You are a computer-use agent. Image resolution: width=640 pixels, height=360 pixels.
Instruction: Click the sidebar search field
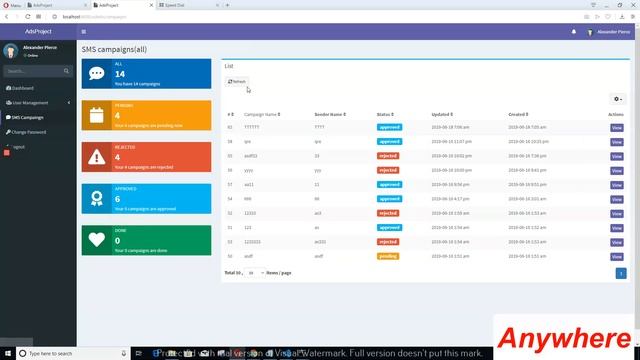point(33,71)
